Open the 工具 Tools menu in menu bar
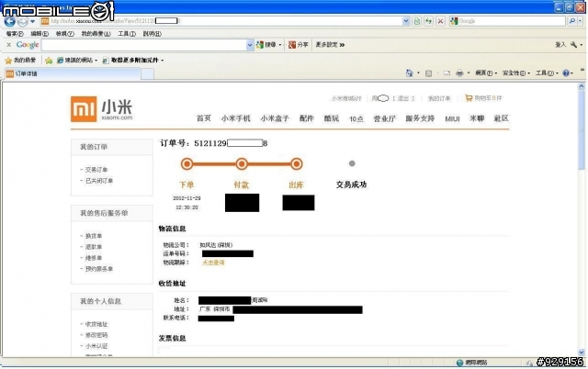 point(127,34)
